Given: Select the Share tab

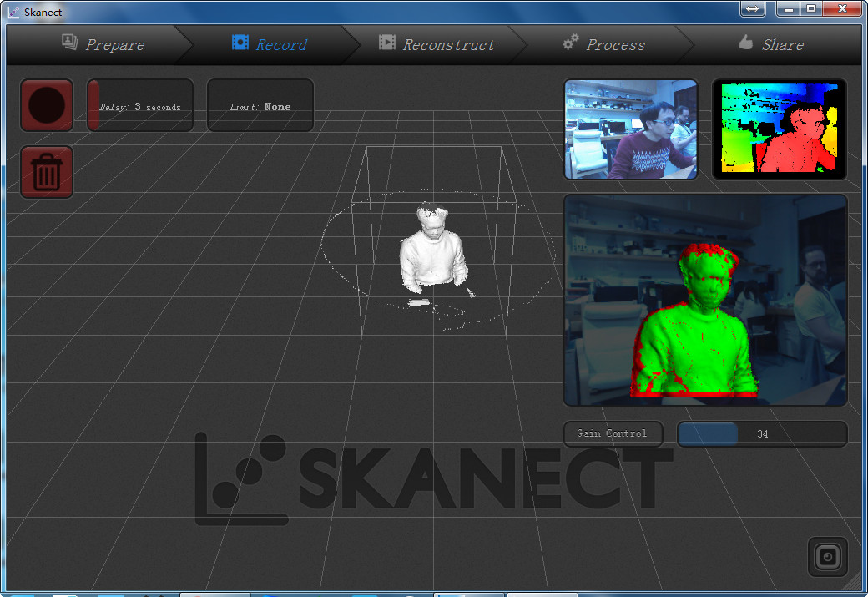Looking at the screenshot, I should tap(771, 44).
